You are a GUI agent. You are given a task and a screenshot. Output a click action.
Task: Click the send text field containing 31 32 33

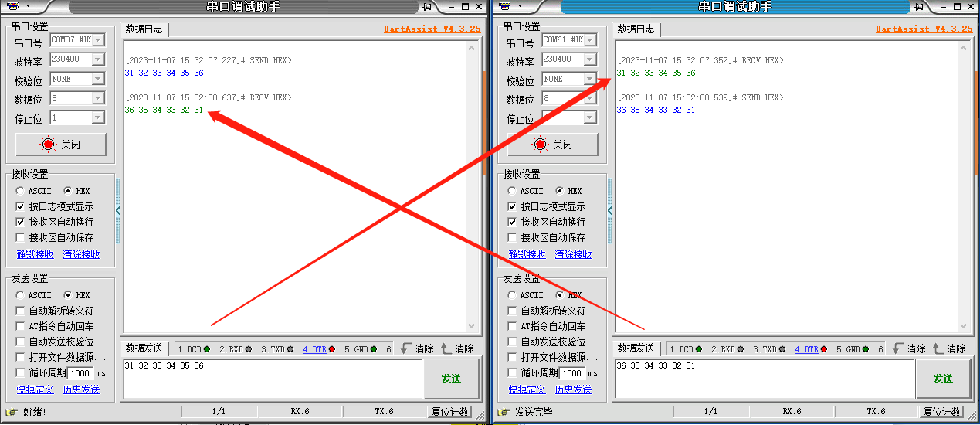[270, 378]
